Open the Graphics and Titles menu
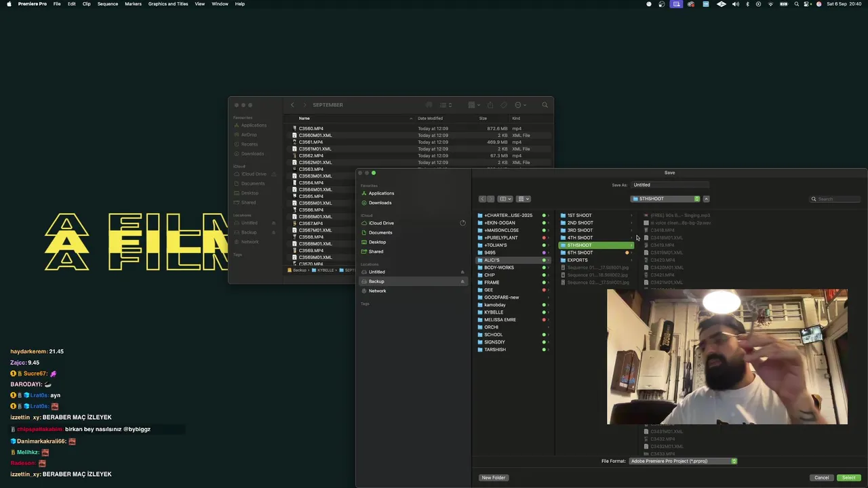868x488 pixels. [168, 4]
